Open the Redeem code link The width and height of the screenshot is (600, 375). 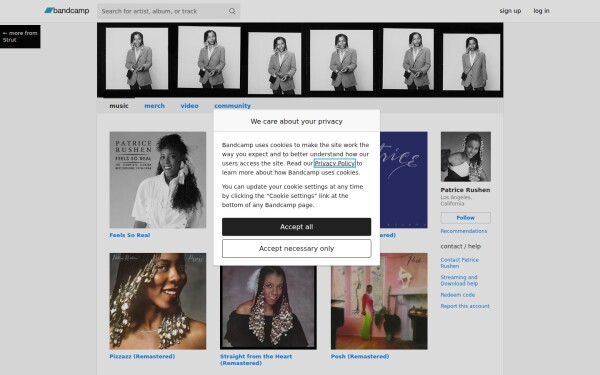(458, 295)
